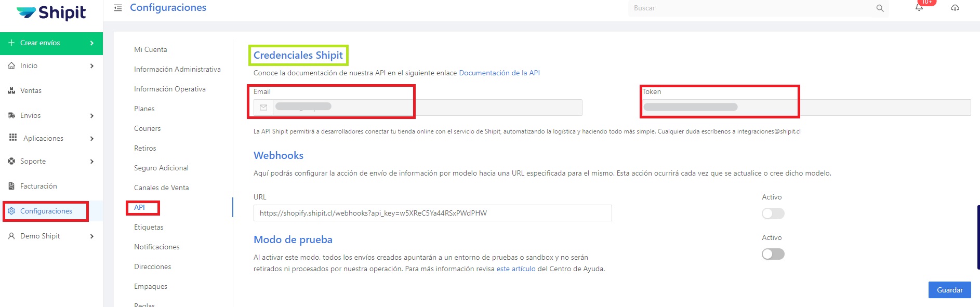Click the cloud download icon
This screenshot has width=980, height=307.
pos(955,8)
